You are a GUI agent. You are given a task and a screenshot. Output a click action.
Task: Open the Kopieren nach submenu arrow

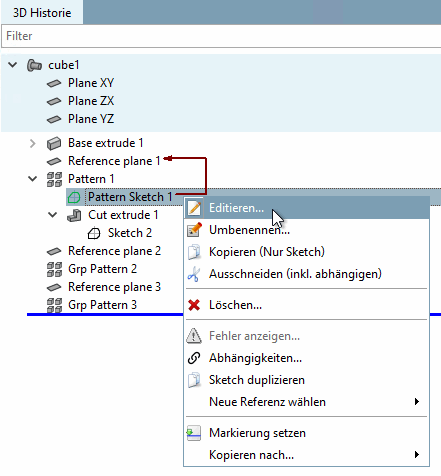tap(417, 455)
